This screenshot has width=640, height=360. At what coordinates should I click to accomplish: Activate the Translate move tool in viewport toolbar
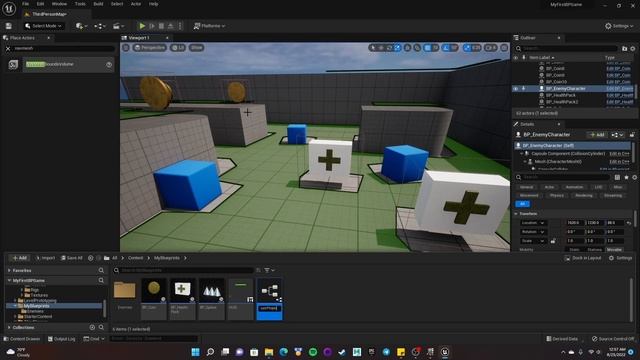point(381,48)
